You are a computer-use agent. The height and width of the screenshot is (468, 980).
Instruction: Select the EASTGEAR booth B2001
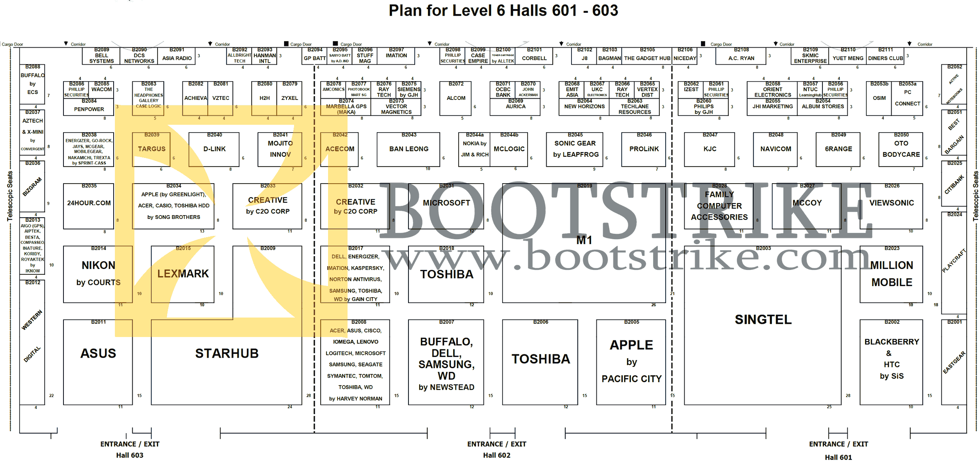[x=954, y=362]
